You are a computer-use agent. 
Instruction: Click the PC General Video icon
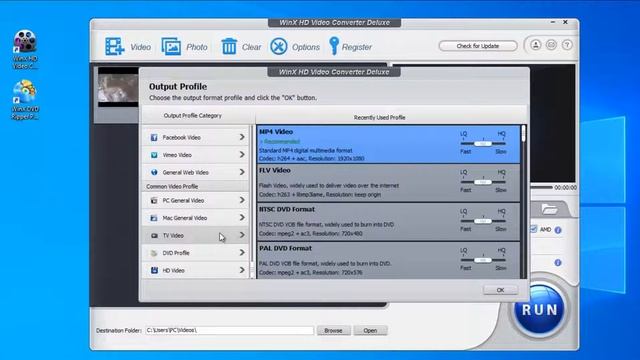(154, 200)
